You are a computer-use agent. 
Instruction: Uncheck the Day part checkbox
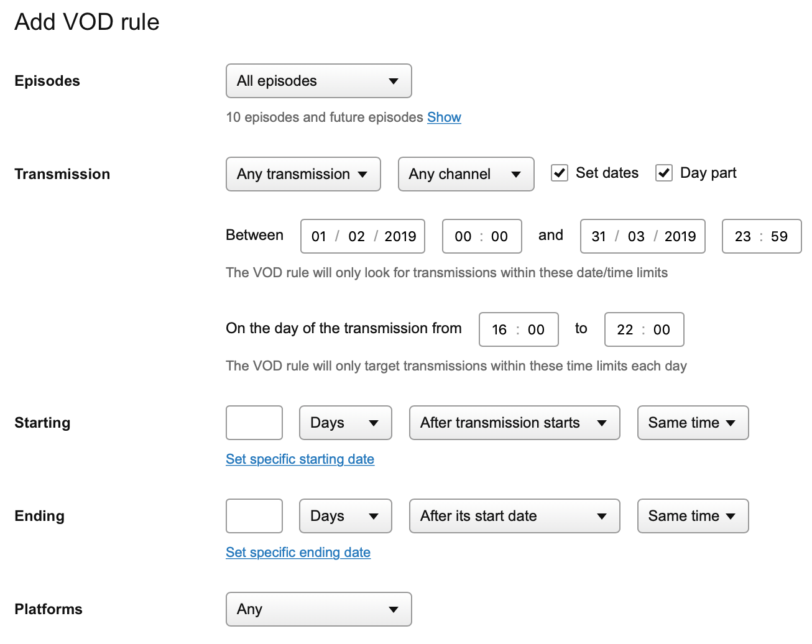tap(664, 173)
